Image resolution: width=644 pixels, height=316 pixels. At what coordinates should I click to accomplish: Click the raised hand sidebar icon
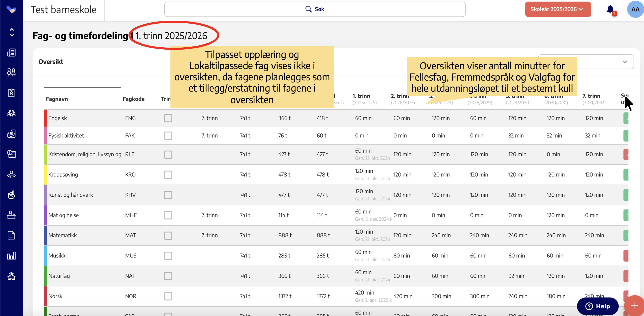(11, 195)
